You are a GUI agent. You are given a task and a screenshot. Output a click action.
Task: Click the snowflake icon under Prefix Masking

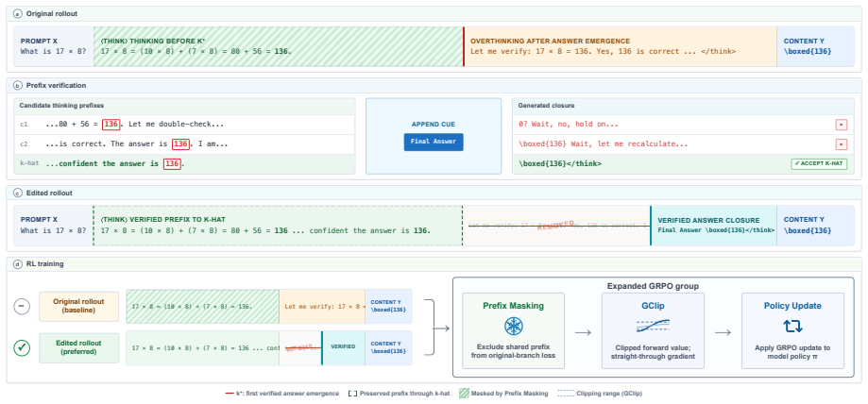(513, 326)
